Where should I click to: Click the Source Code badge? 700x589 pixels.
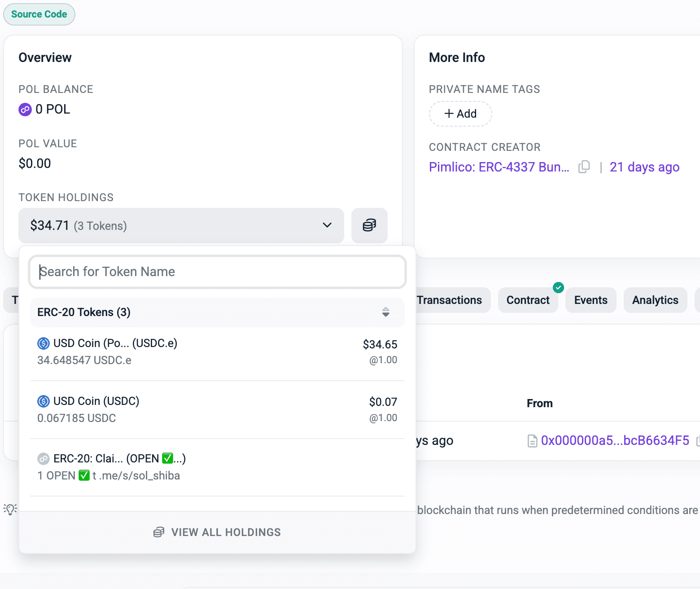point(39,14)
